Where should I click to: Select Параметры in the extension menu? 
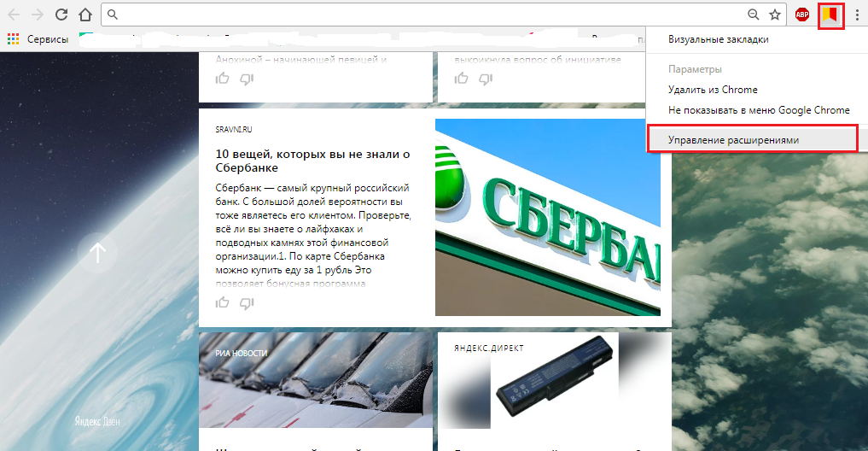695,69
